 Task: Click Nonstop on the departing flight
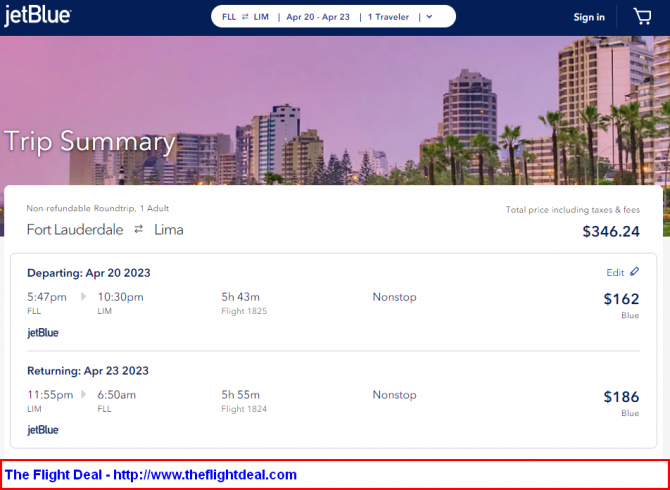click(394, 297)
